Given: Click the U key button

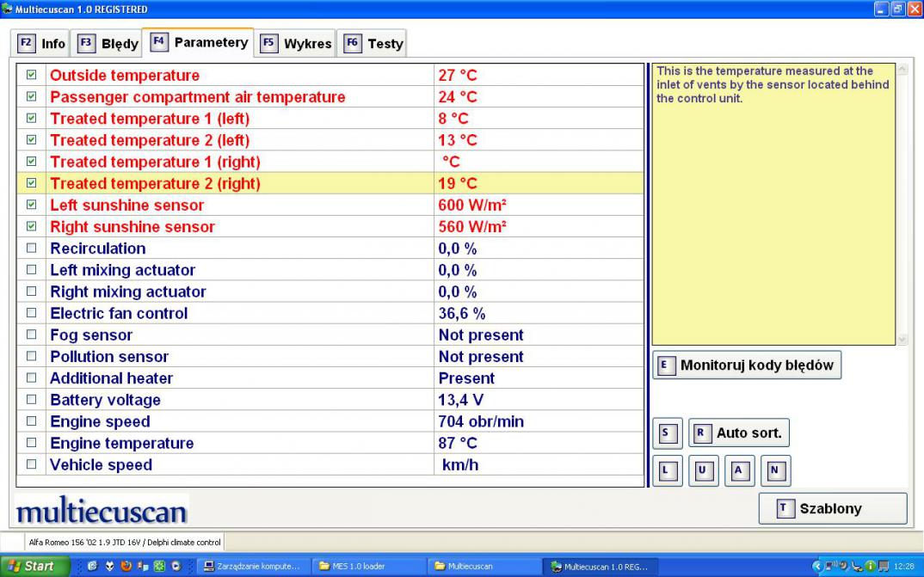Looking at the screenshot, I should click(701, 471).
